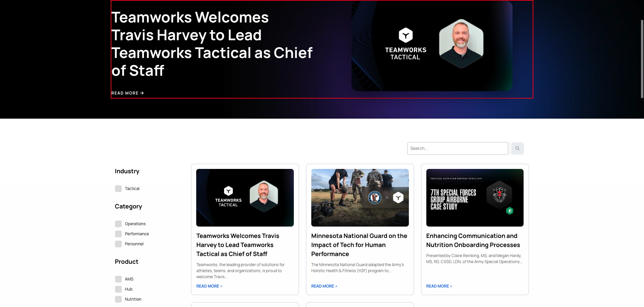Tick the AMS product checkbox

(118, 279)
